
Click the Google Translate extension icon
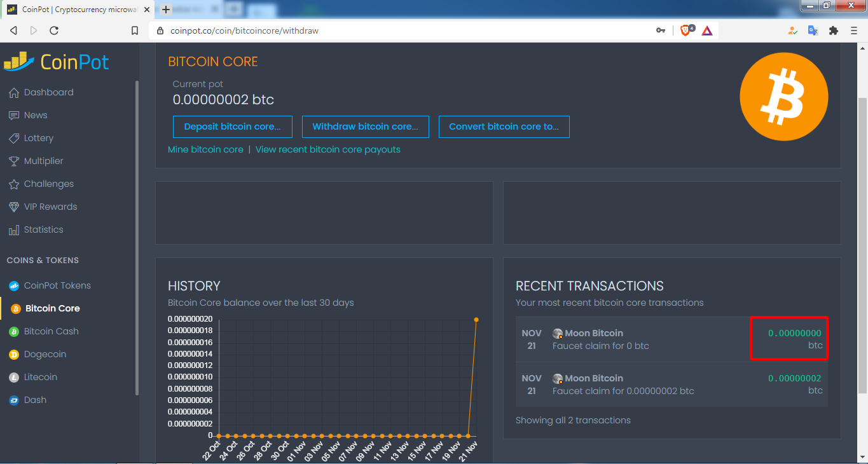tap(813, 31)
